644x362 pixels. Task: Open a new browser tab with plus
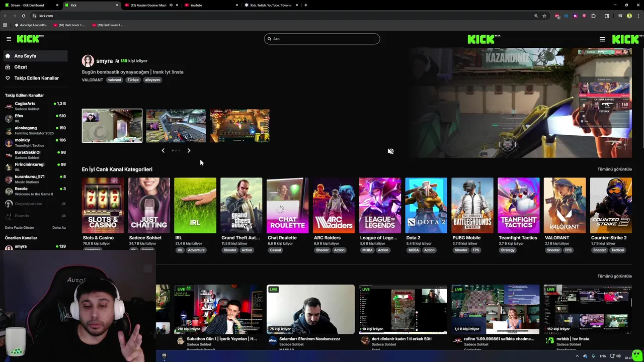tap(306, 5)
